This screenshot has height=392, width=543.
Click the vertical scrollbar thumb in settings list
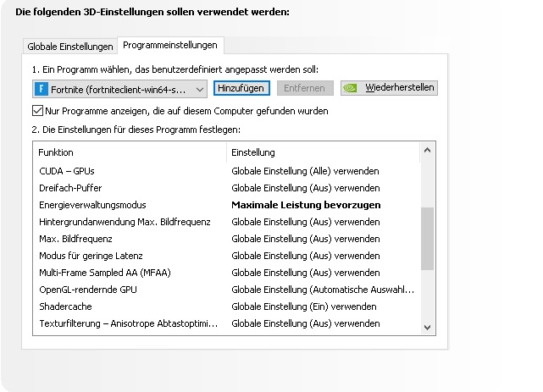pyautogui.click(x=427, y=239)
